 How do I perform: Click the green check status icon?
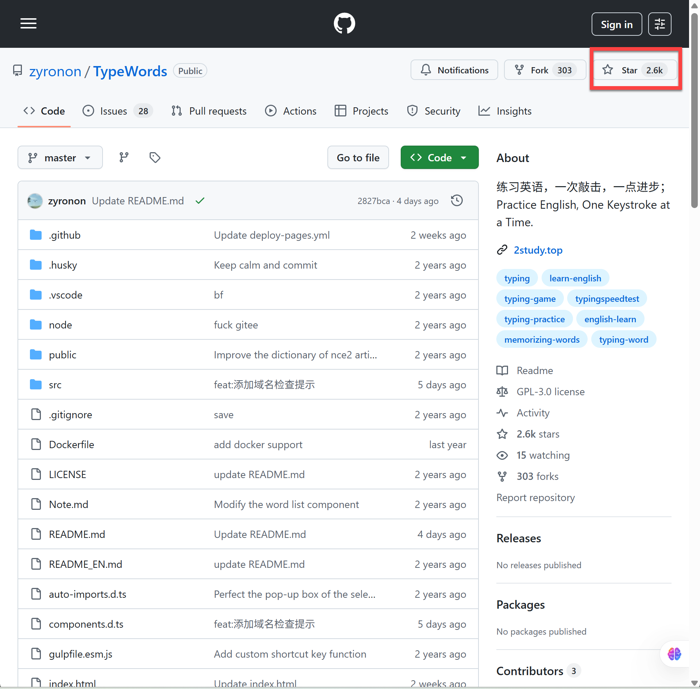tap(200, 201)
